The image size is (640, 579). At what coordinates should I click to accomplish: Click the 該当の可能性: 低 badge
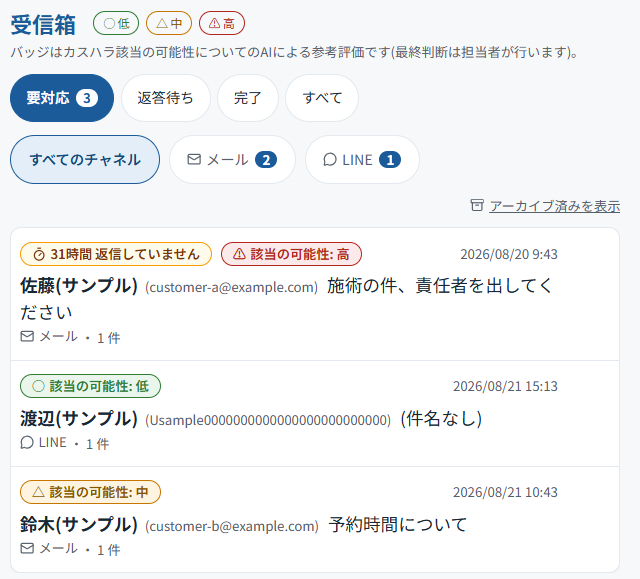click(x=91, y=386)
